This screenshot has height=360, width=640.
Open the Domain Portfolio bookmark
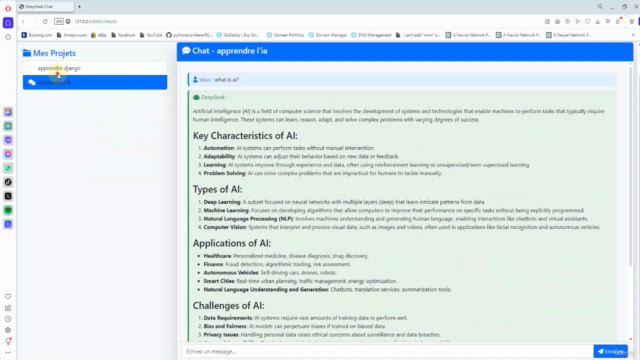(285, 35)
